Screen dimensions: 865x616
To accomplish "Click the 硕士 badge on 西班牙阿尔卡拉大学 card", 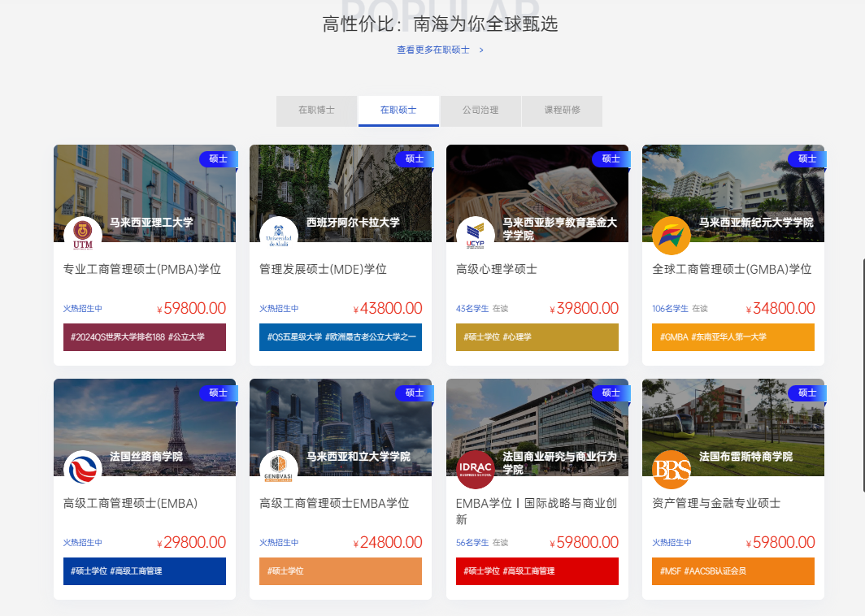I will point(415,158).
